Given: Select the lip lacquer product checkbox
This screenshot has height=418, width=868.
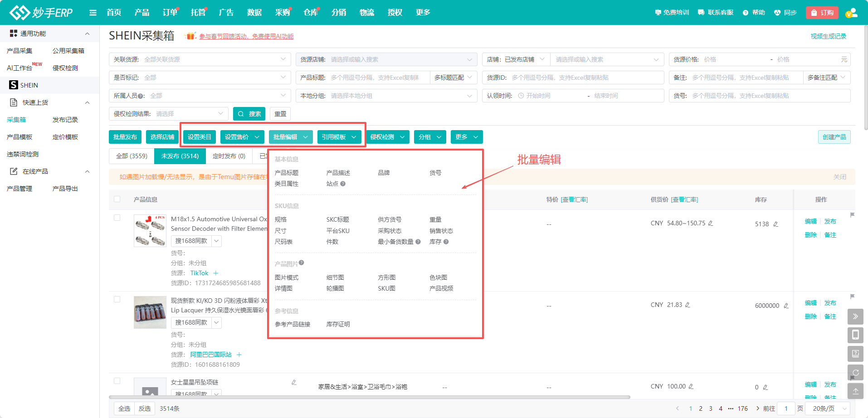Looking at the screenshot, I should coord(117,299).
